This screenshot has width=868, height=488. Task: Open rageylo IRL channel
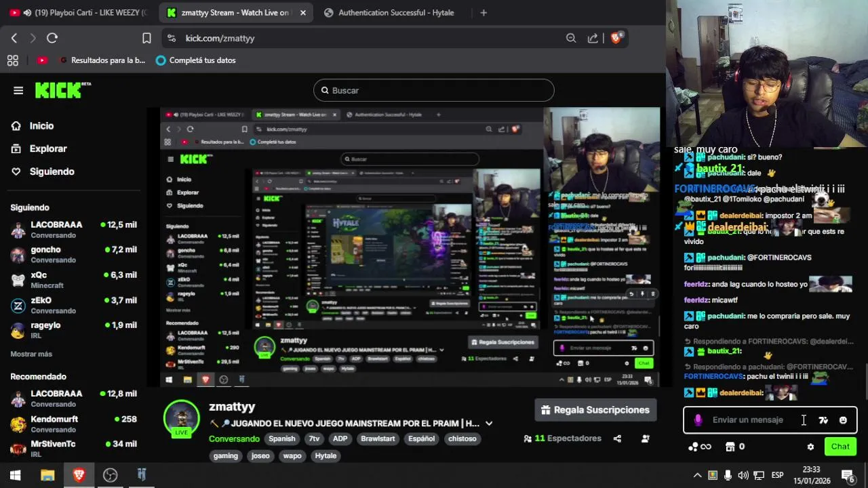(73, 330)
